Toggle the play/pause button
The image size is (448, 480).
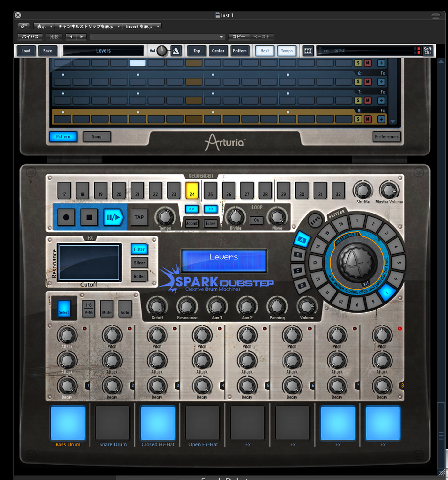[x=113, y=217]
